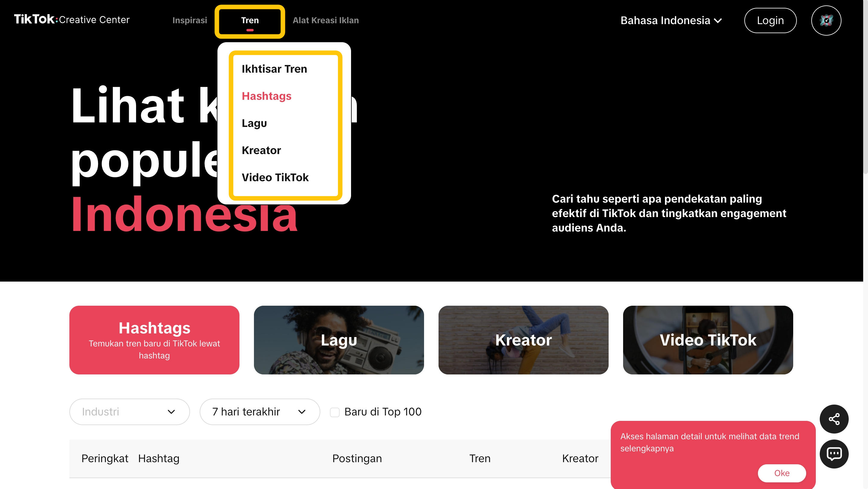Choose Video TikTok menu entry
This screenshot has width=868, height=489.
pos(275,177)
